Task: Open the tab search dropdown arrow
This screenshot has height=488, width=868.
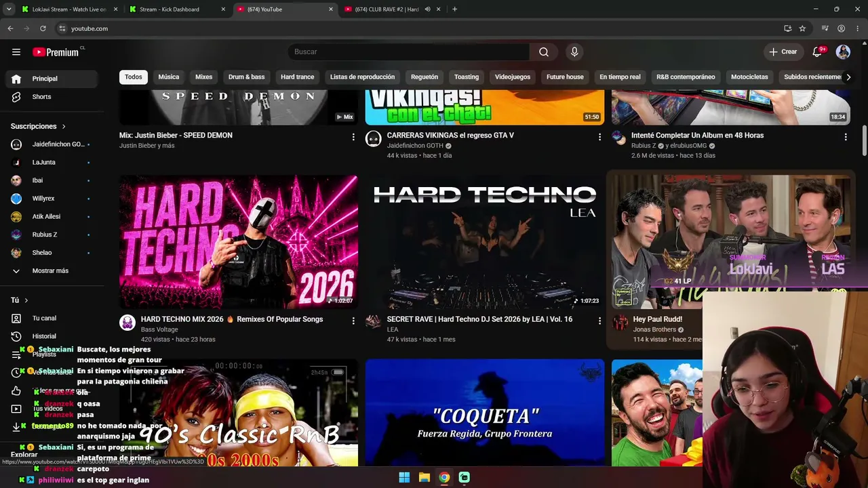Action: click(x=9, y=9)
